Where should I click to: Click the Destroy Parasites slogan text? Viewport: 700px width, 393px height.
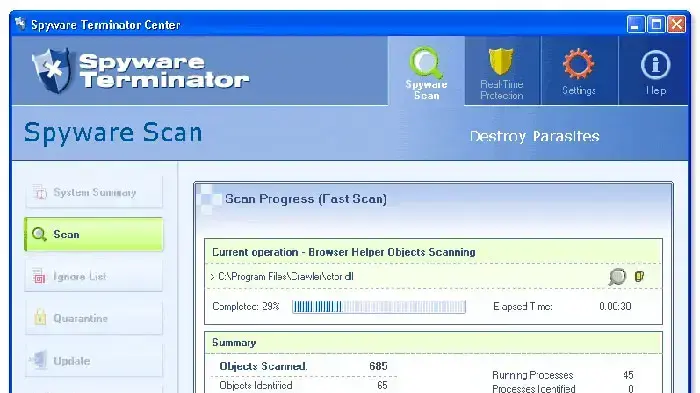[x=534, y=136]
